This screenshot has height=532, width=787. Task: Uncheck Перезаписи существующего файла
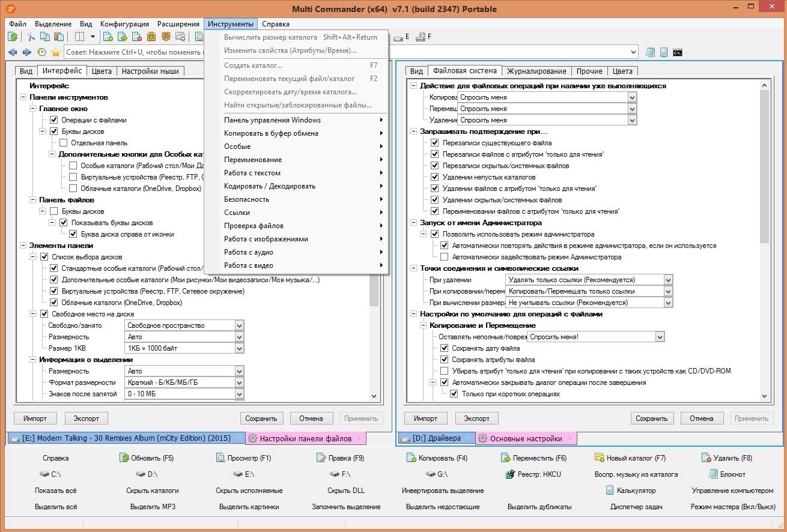click(x=435, y=143)
